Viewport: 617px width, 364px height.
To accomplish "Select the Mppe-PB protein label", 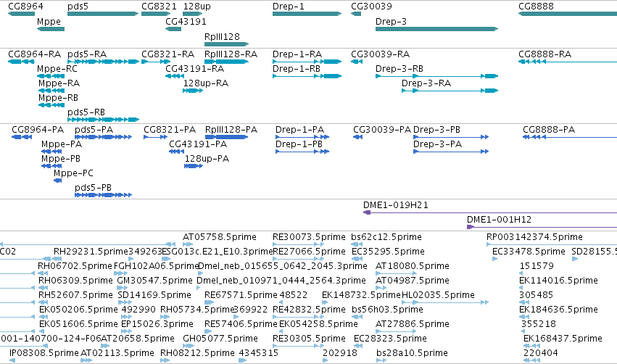I will tap(61, 159).
